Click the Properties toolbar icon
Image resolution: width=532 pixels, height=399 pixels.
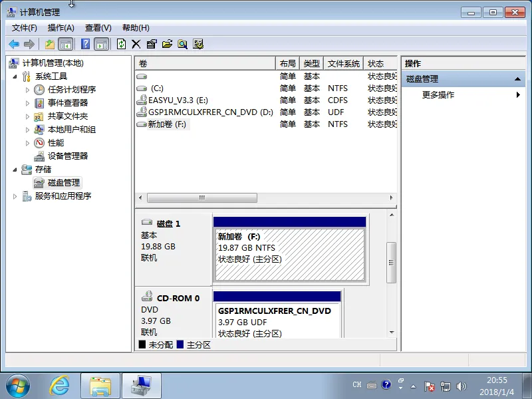pyautogui.click(x=152, y=44)
